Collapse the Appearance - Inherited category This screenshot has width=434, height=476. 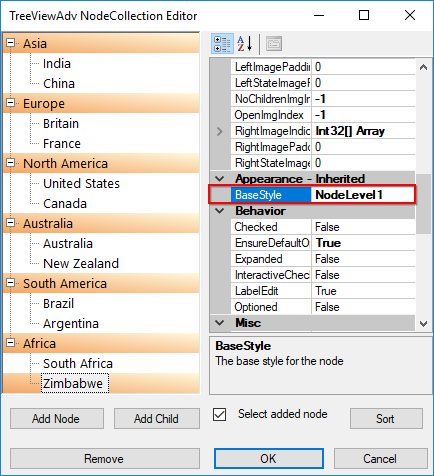coord(220,179)
